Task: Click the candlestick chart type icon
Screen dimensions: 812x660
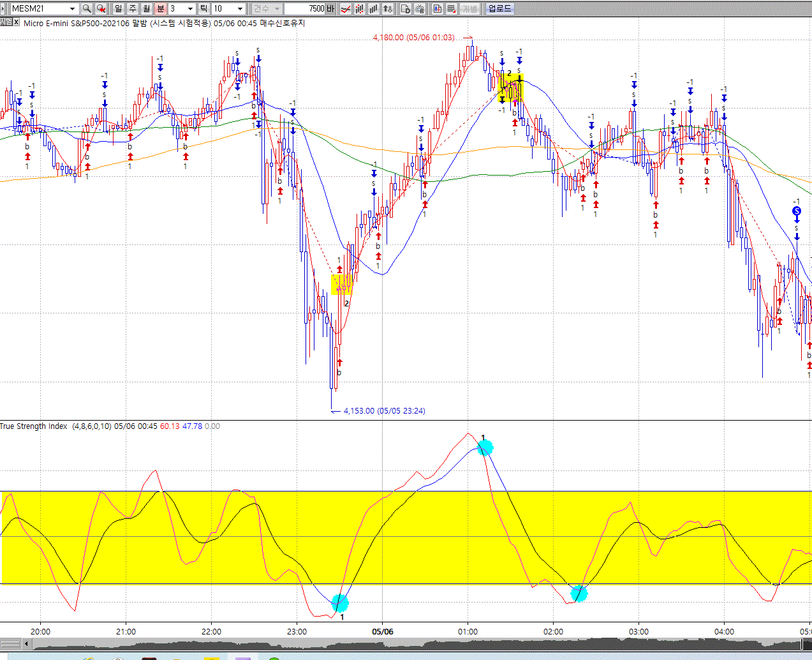Action: coord(438,8)
